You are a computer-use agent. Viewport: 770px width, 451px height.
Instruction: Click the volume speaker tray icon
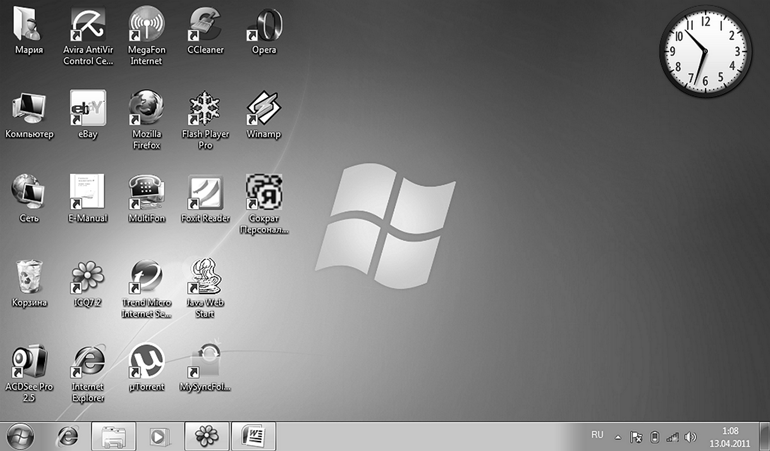click(690, 437)
